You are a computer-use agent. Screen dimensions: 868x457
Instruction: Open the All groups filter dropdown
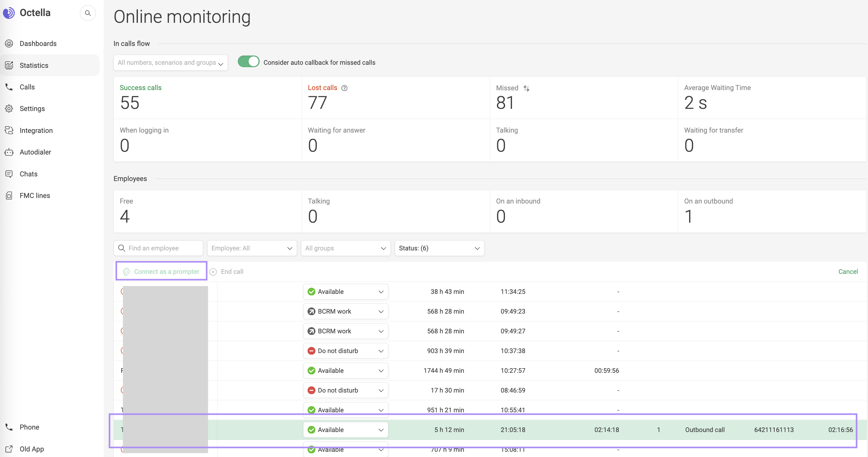click(x=345, y=248)
